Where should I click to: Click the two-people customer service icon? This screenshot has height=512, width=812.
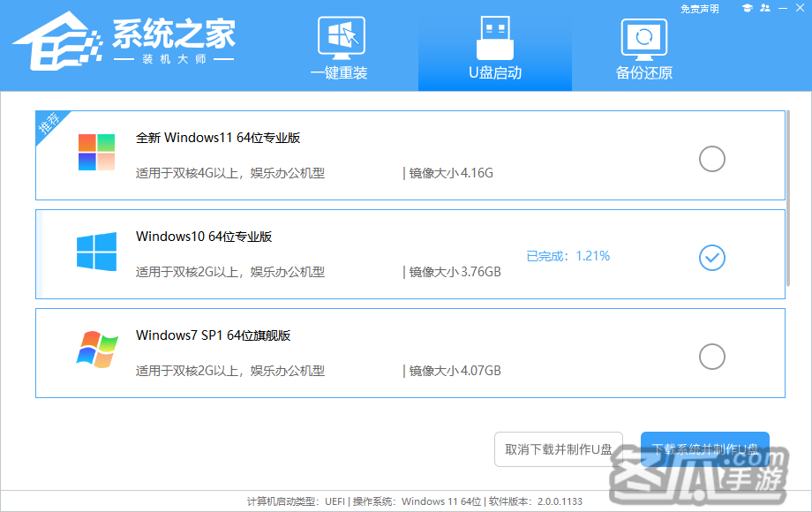click(x=765, y=8)
